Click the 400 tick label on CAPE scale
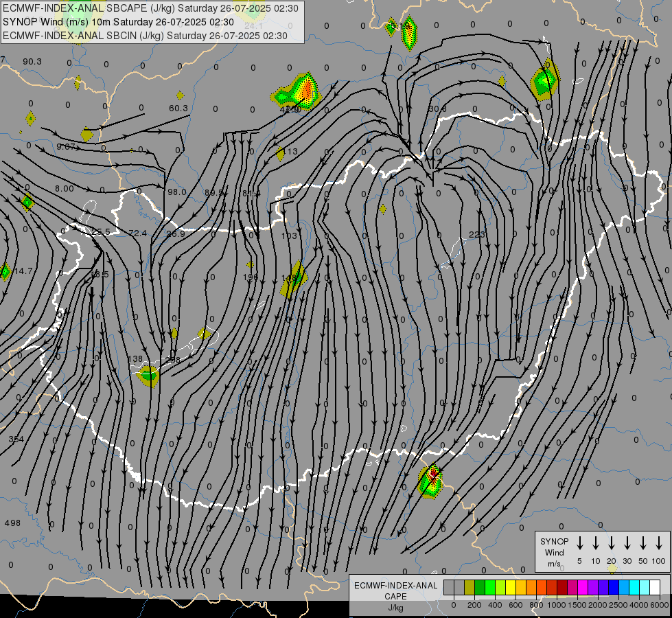 pyautogui.click(x=495, y=605)
